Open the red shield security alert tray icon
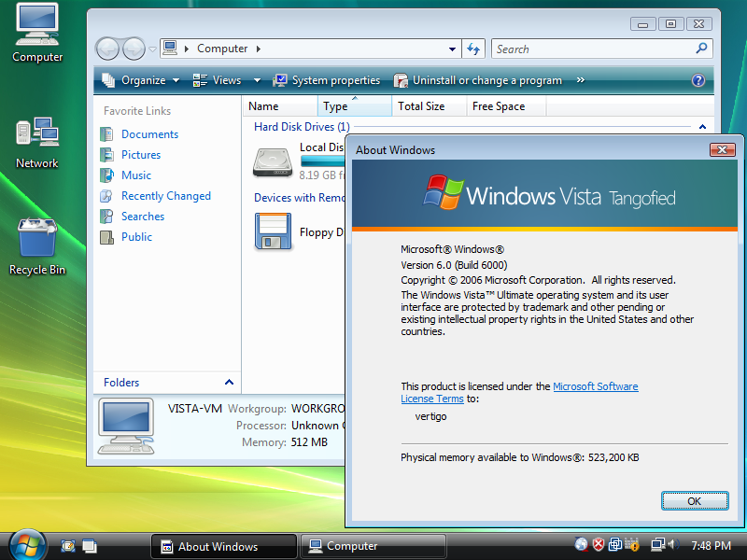 pyautogui.click(x=599, y=544)
